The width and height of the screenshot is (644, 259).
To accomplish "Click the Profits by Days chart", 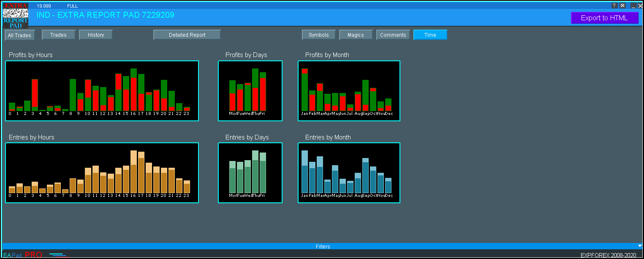I will point(250,91).
